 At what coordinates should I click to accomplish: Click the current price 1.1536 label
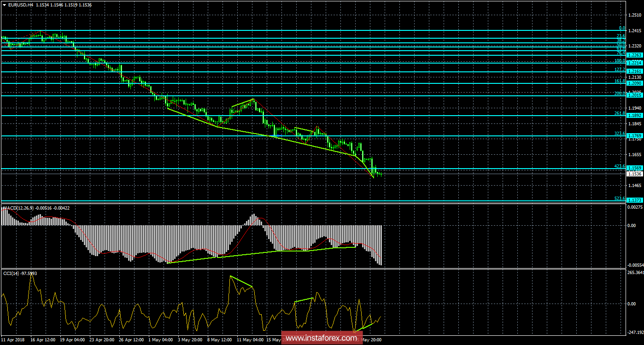pos(635,174)
